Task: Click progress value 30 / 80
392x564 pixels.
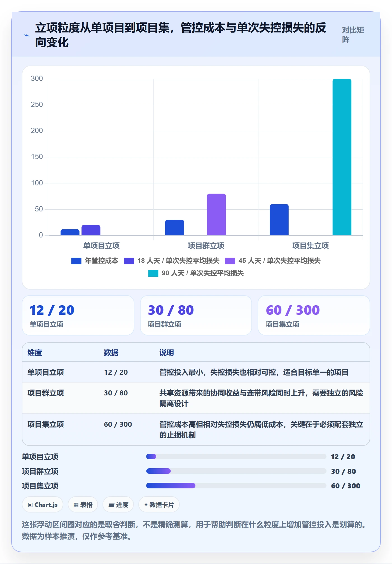Action: pyautogui.click(x=344, y=472)
